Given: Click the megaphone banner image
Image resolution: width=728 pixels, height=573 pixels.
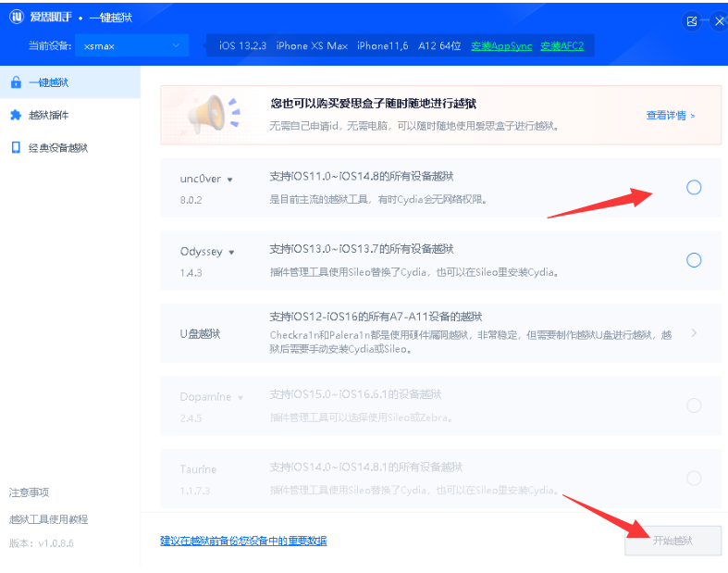Looking at the screenshot, I should (x=214, y=114).
